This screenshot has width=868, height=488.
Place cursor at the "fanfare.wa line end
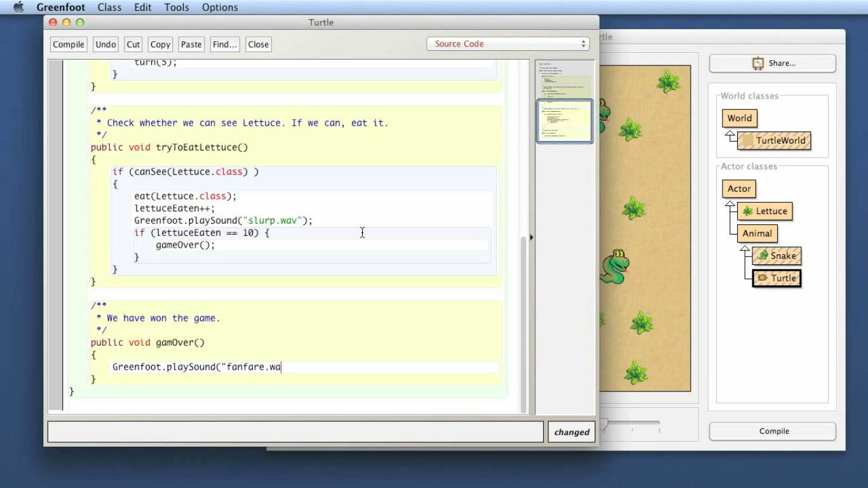pos(281,367)
